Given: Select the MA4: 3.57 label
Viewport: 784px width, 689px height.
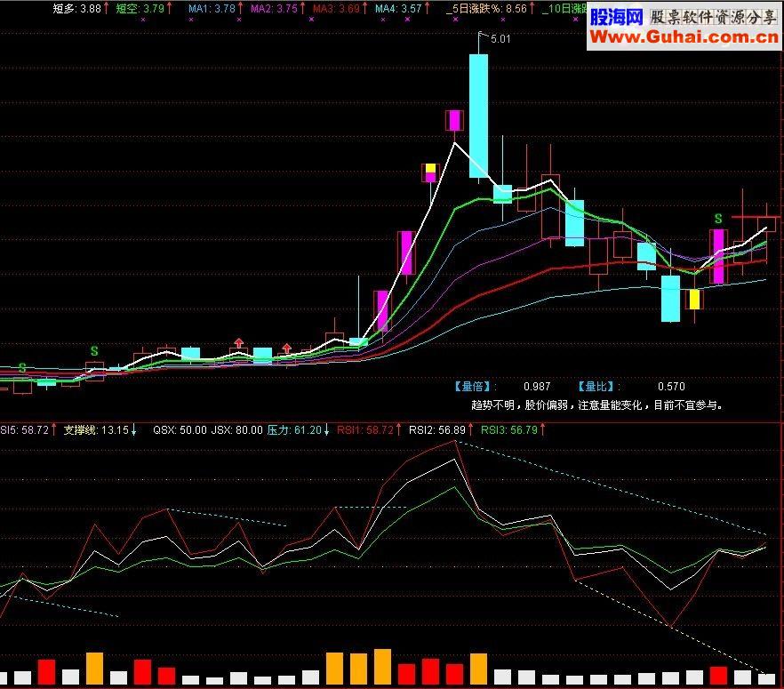Looking at the screenshot, I should coord(398,9).
